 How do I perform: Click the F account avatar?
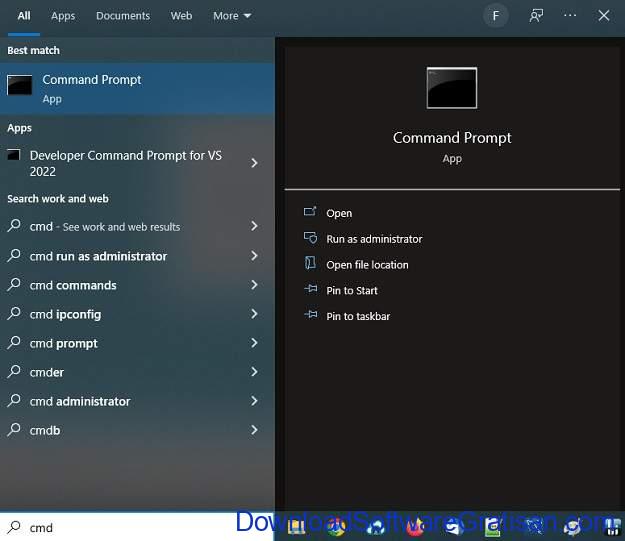(495, 16)
